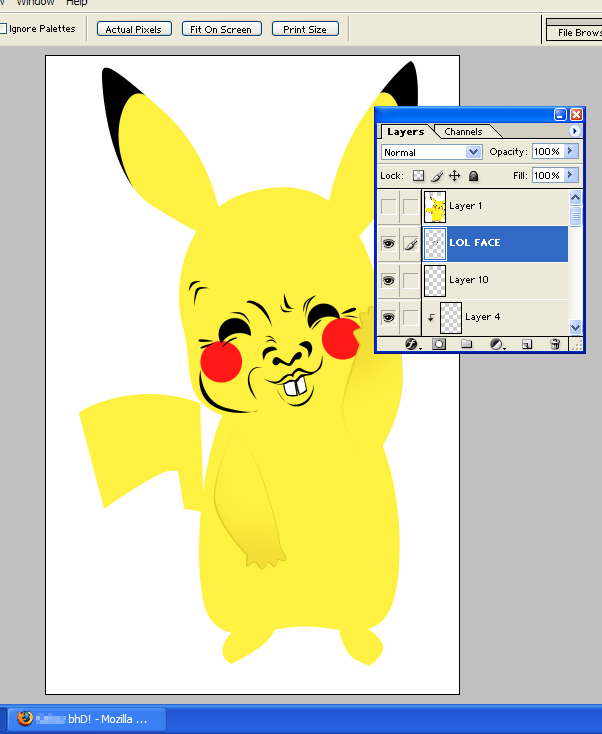602x734 pixels.
Task: Click paintbrush indicator on LOL FACE layer
Action: 410,243
